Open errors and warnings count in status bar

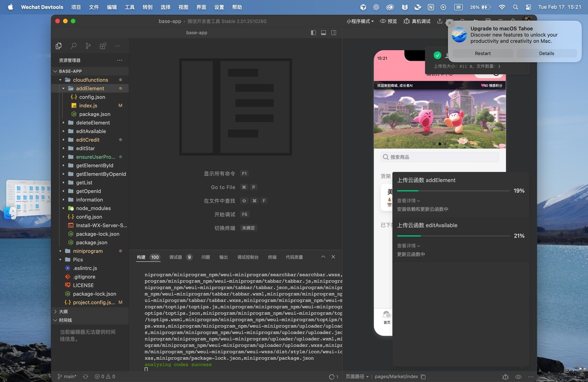(x=105, y=377)
